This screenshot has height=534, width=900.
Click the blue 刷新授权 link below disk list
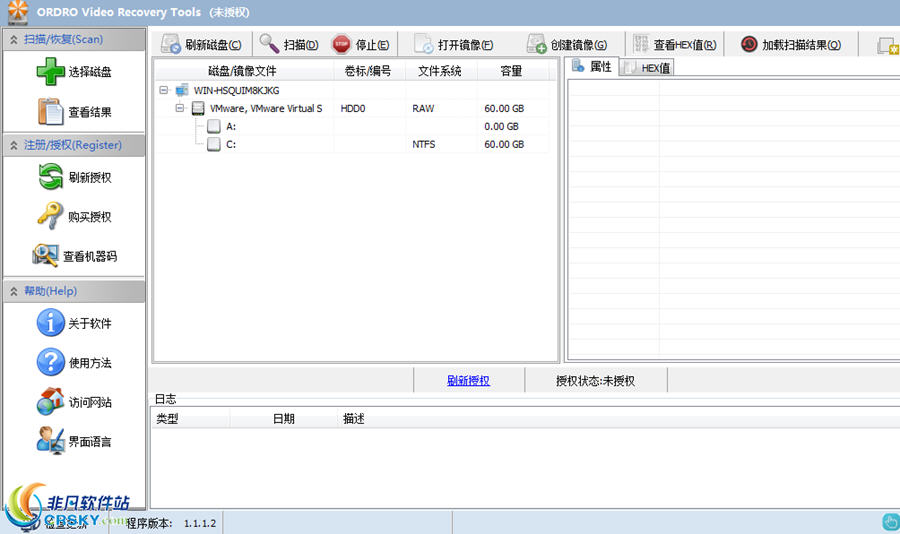pos(468,380)
